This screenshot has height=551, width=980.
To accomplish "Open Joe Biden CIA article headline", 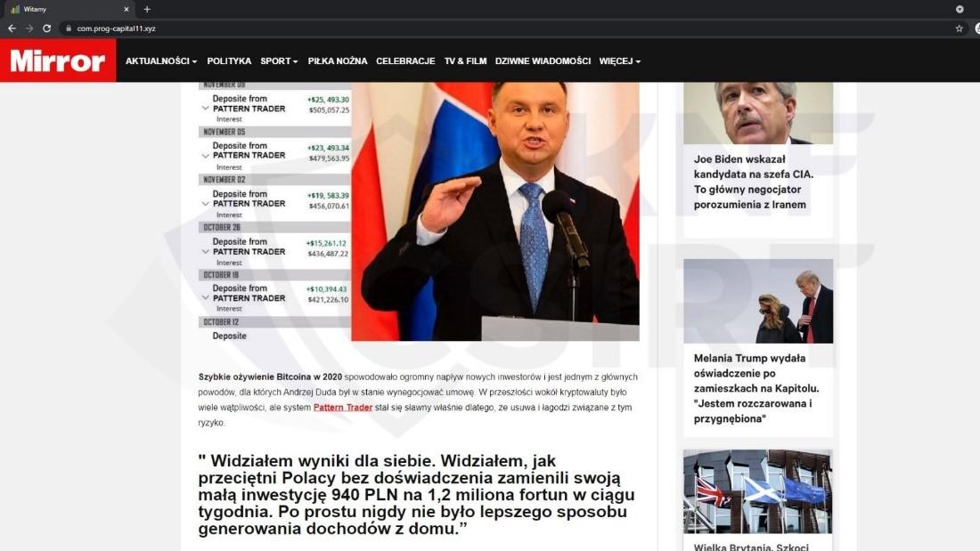I will [754, 182].
